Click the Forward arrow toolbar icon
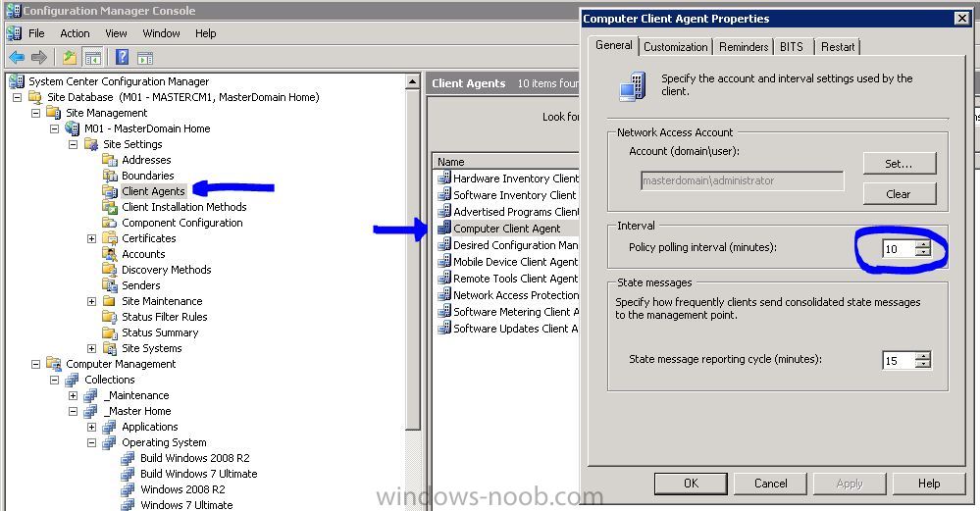This screenshot has width=980, height=511. pyautogui.click(x=39, y=58)
